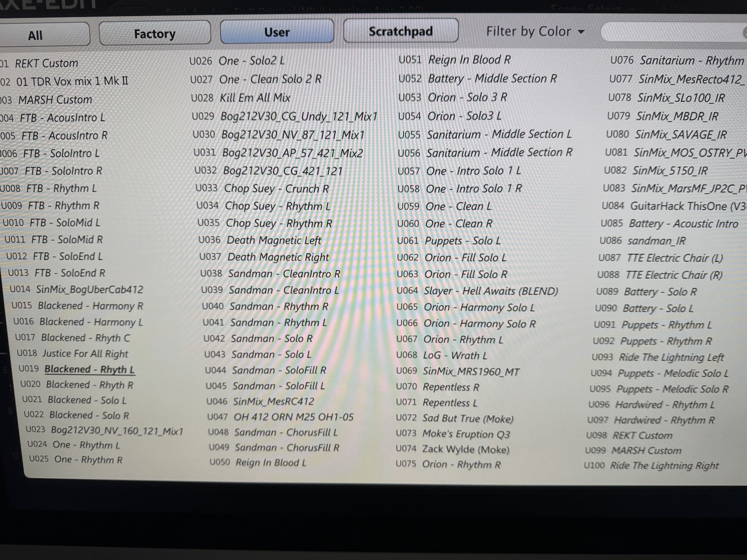Select U061 Puppets - Solo L
747x560 pixels.
click(x=449, y=241)
